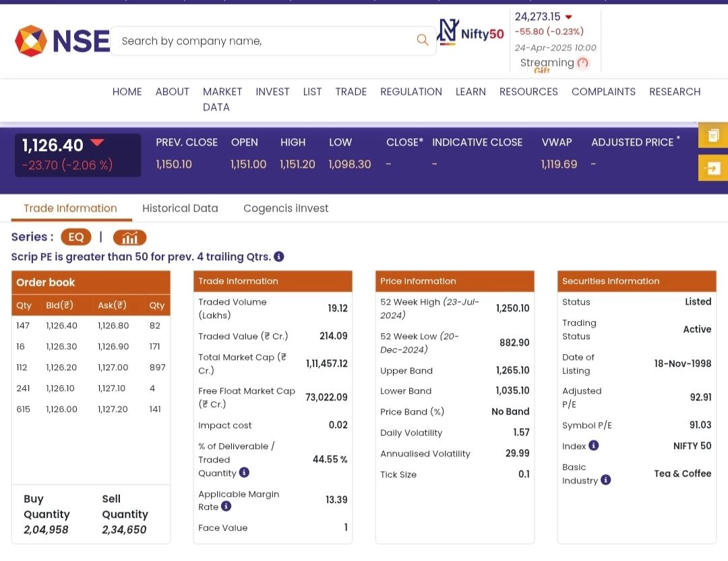Click the company name search field
Screen dimensions: 728x561
[x=263, y=41]
